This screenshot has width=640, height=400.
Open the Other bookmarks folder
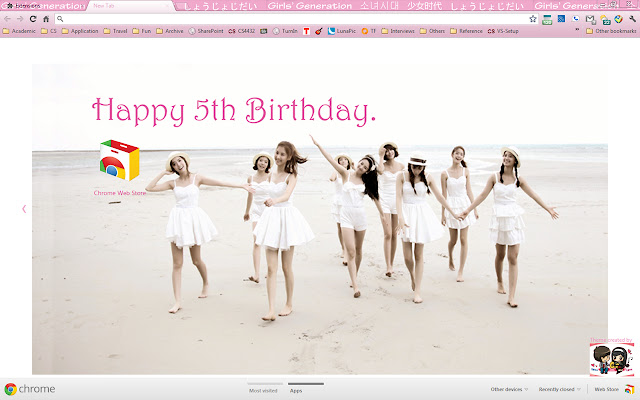pos(611,31)
